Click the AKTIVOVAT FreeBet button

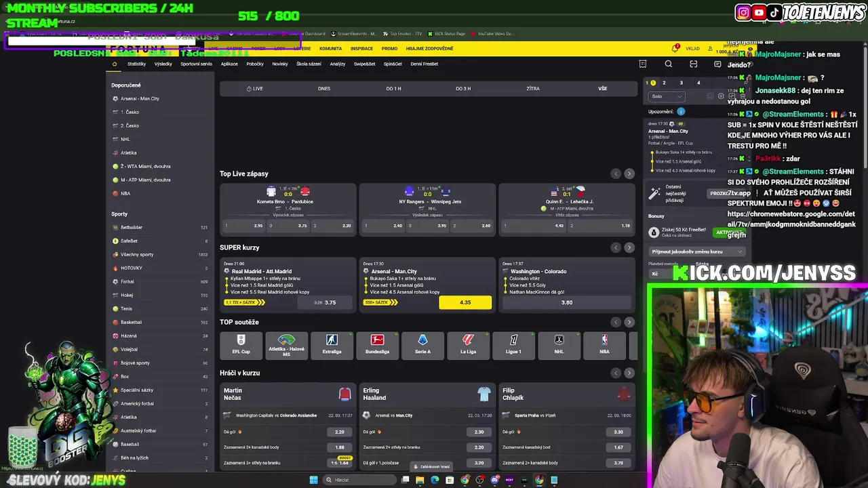click(730, 232)
